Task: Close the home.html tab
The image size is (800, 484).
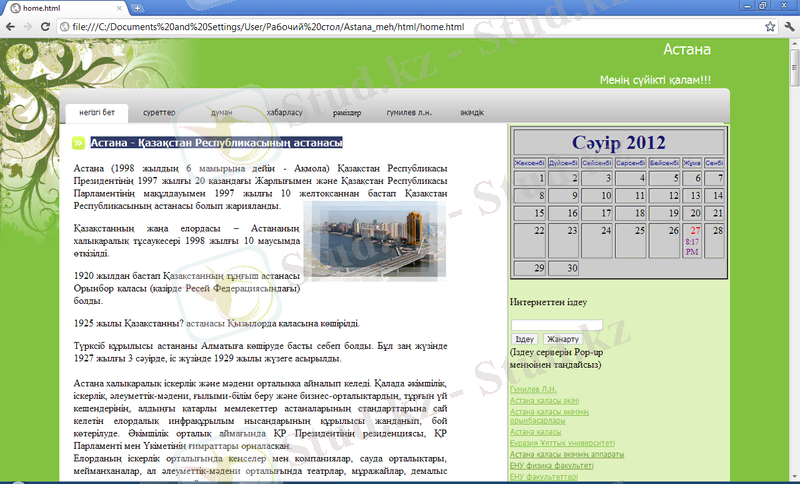Action: click(x=119, y=8)
